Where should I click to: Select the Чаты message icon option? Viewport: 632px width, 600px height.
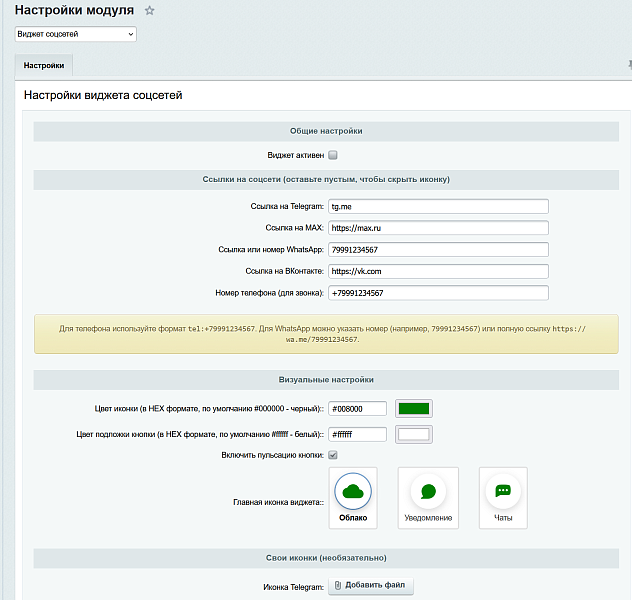503,497
